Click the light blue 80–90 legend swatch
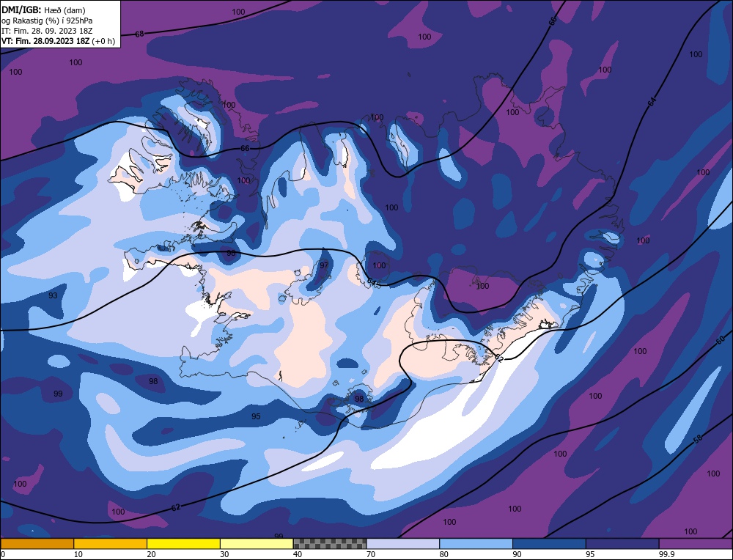 point(476,543)
